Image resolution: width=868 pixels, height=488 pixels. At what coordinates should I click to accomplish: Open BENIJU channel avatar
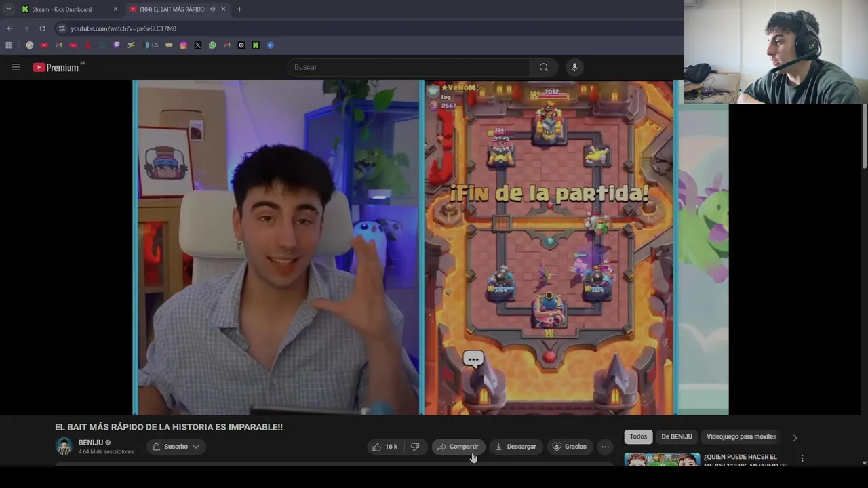tap(64, 447)
